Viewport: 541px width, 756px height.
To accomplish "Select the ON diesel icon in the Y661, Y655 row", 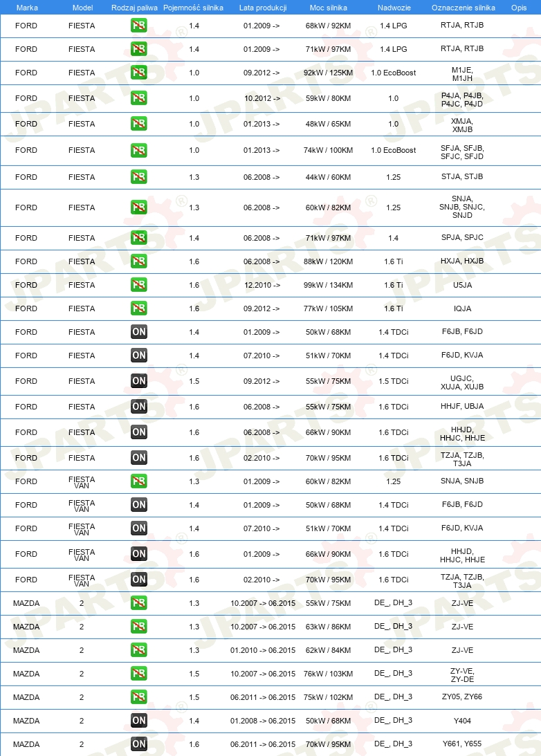I will click(139, 744).
